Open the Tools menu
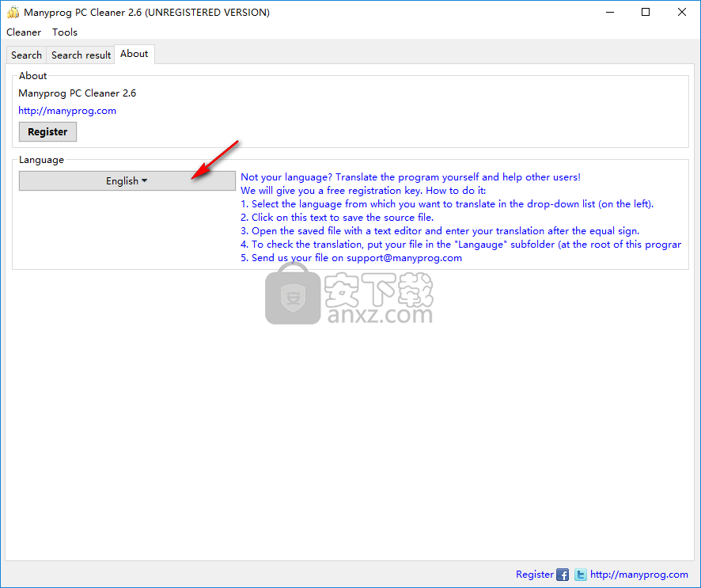Viewport: 701px width, 588px height. click(x=65, y=32)
